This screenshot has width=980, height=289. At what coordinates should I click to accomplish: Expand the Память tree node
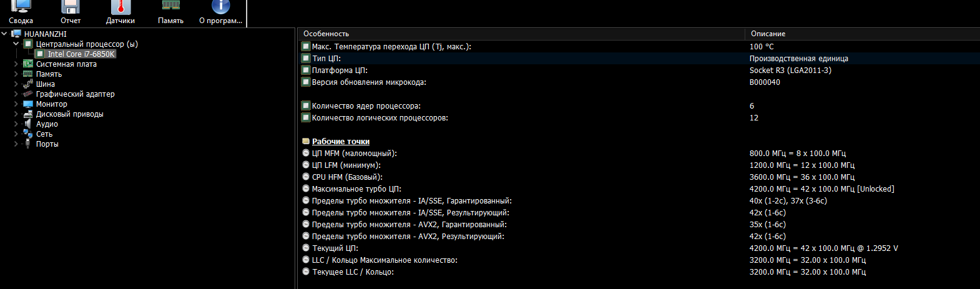click(16, 74)
